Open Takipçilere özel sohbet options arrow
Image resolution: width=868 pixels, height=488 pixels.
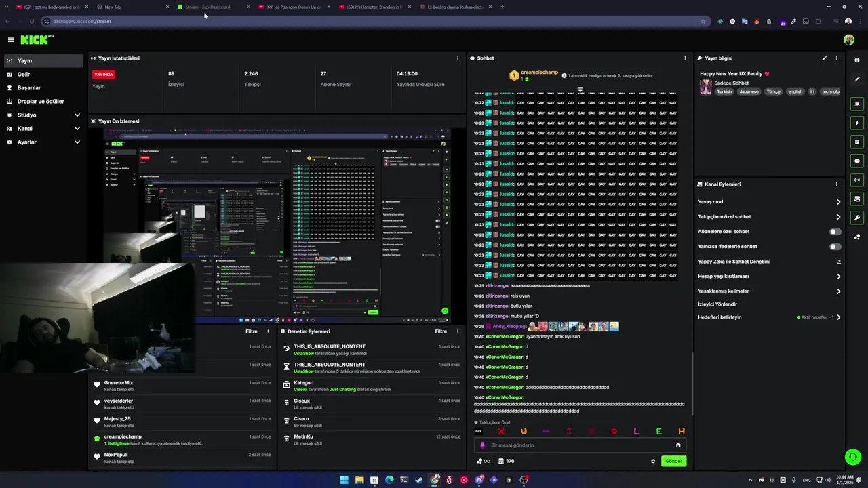point(838,217)
